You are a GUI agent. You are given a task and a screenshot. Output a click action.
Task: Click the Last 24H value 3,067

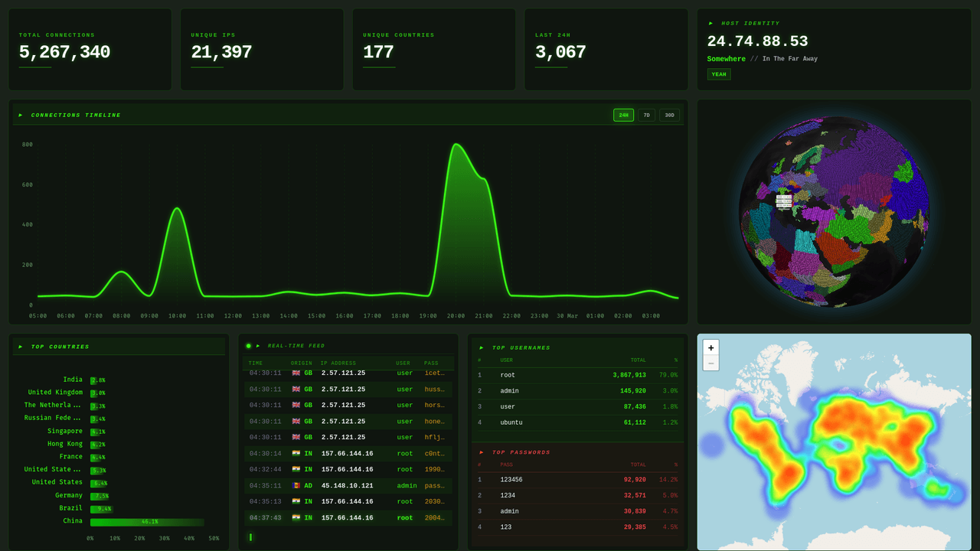560,52
